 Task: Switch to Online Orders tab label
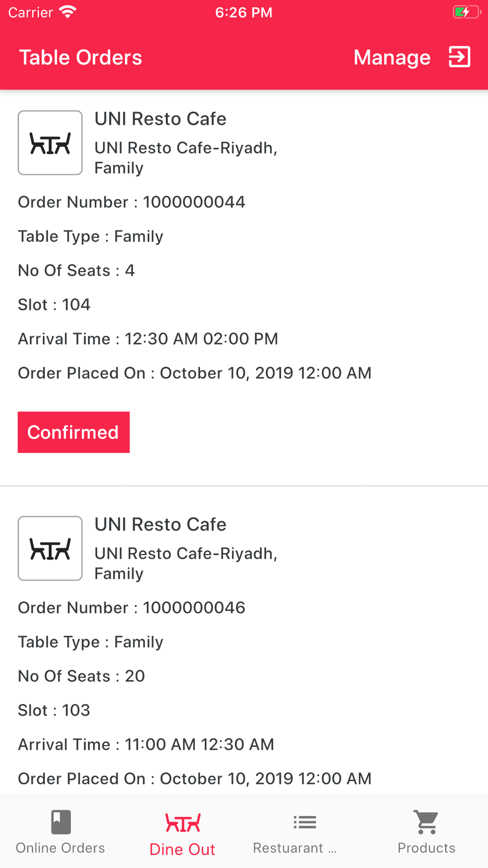coord(61,848)
